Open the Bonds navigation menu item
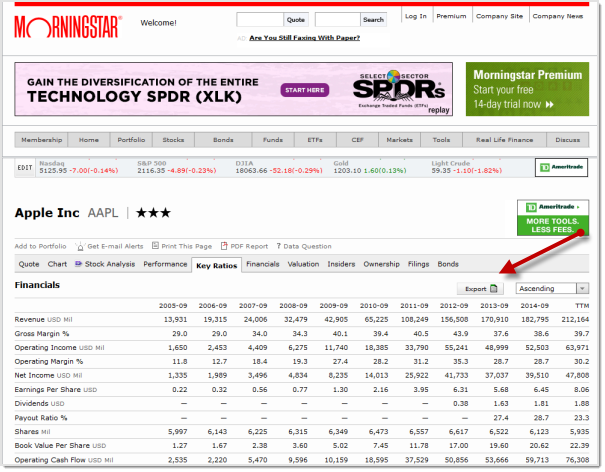Image resolution: width=605 pixels, height=472 pixels. (x=223, y=140)
